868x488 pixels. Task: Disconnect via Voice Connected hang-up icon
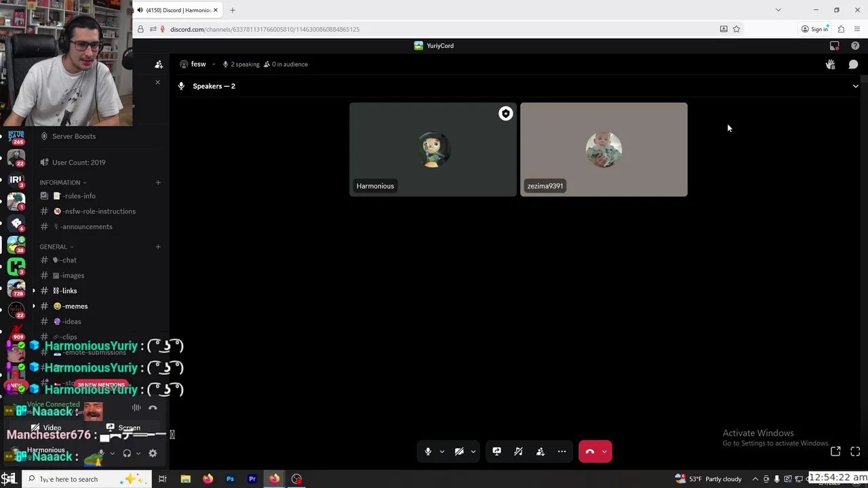[x=153, y=408]
